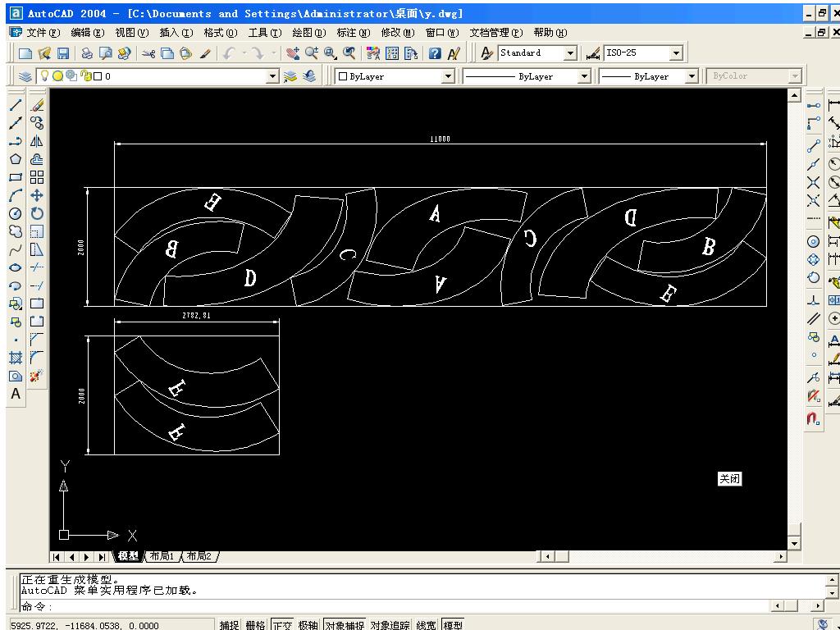The width and height of the screenshot is (840, 630).
Task: Open the 视图(V) menu
Action: pos(132,33)
